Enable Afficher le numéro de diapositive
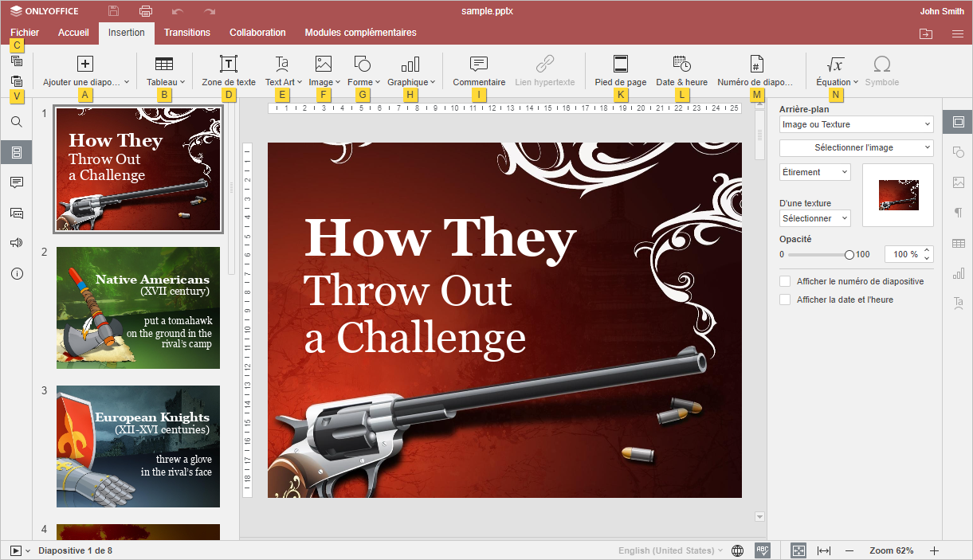 (785, 282)
